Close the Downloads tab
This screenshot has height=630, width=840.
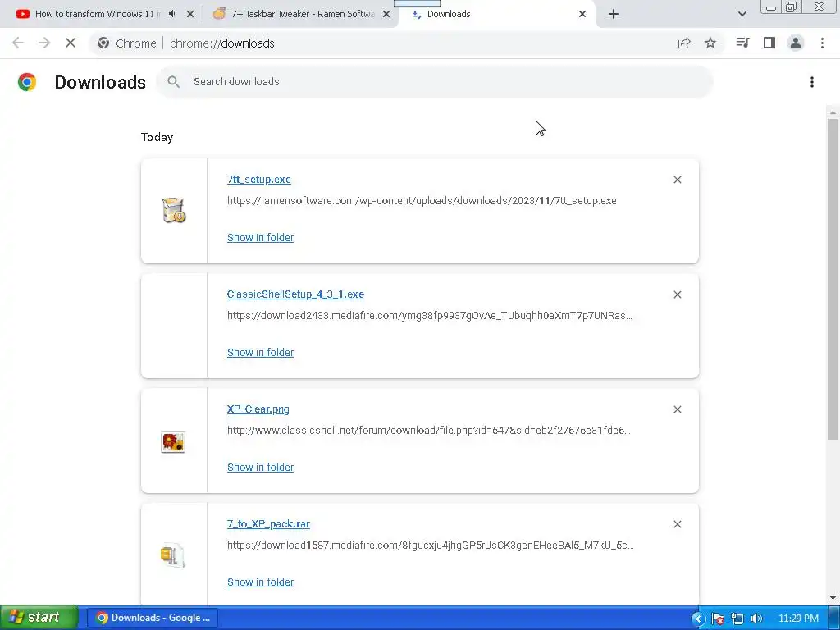click(x=582, y=14)
